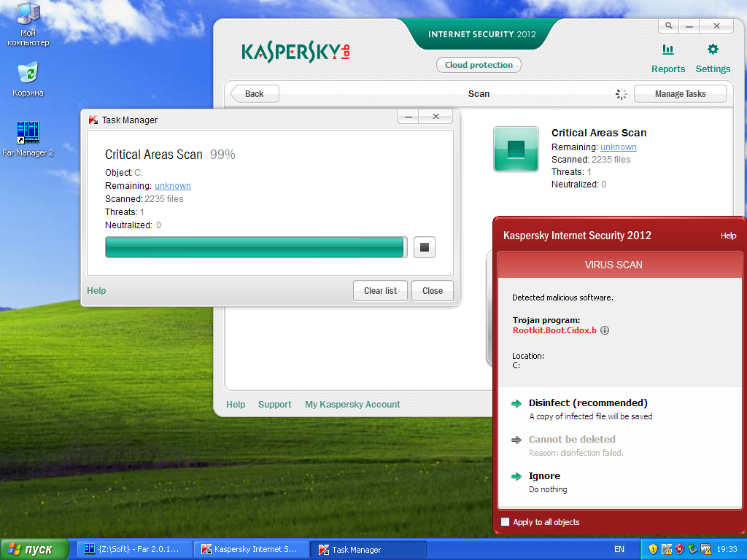Click 'Detected malicious software.' text
This screenshot has height=560, width=747.
point(562,297)
